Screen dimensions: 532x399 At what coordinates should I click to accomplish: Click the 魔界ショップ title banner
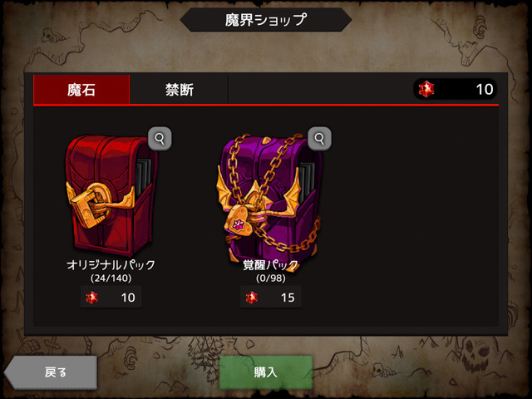(266, 20)
